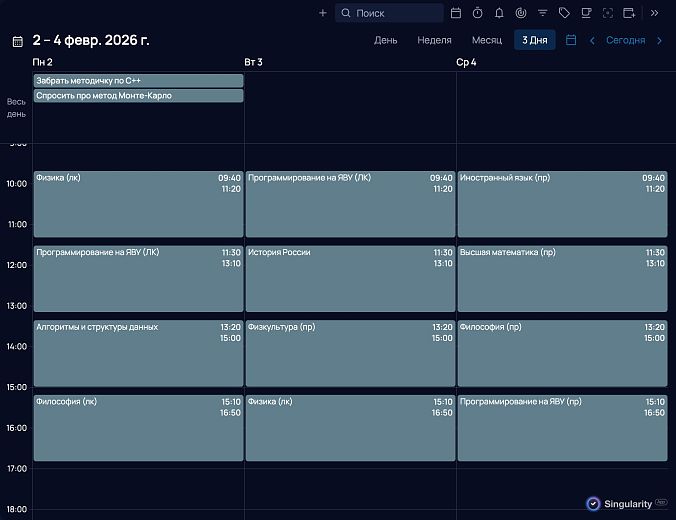Open the date picker calendar icon
The height and width of the screenshot is (520, 676).
[571, 40]
